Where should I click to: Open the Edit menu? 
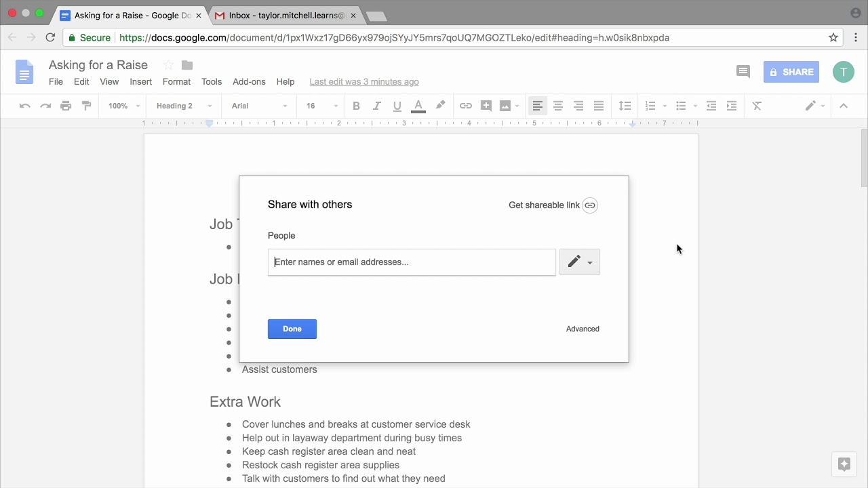pyautogui.click(x=81, y=81)
